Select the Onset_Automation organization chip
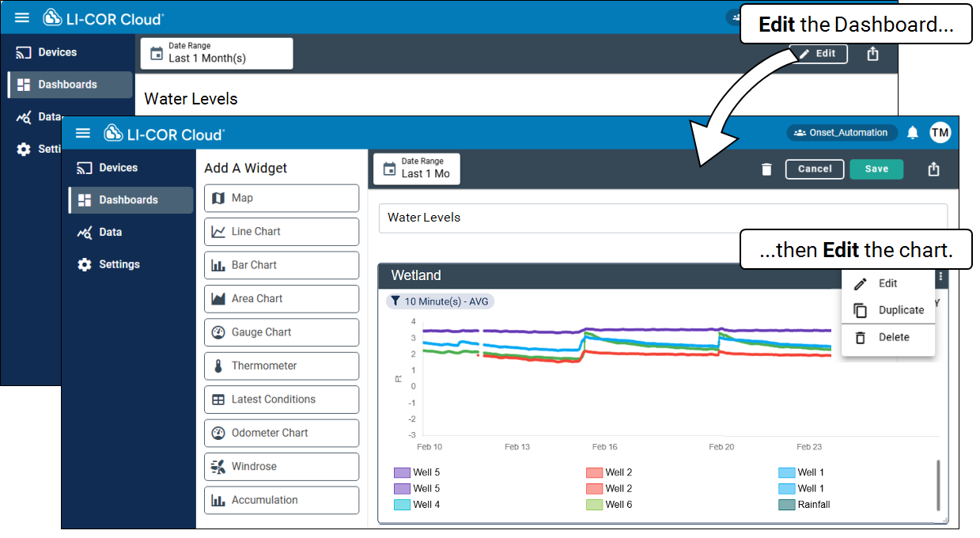980x538 pixels. pos(842,133)
